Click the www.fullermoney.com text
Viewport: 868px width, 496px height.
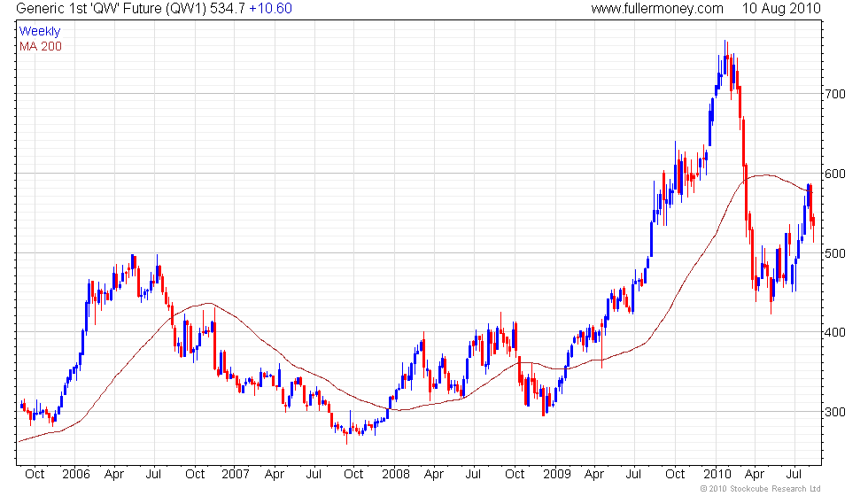(x=657, y=8)
